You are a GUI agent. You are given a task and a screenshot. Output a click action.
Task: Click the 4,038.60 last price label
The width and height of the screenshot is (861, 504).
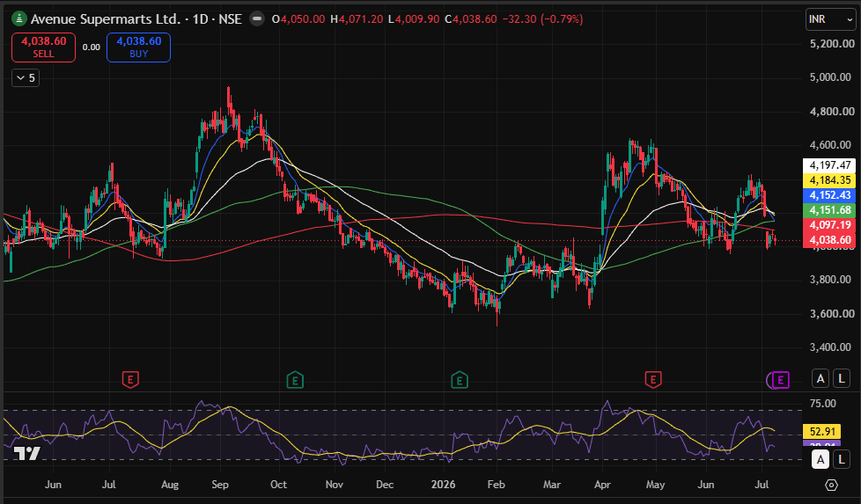click(829, 239)
